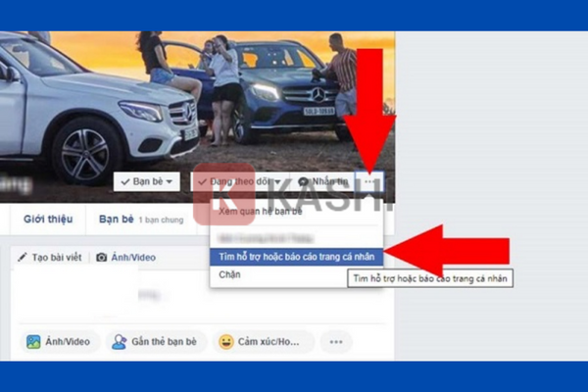The image size is (588, 392).
Task: Click the photo icon in Ảnh/Video pill
Action: 34,342
